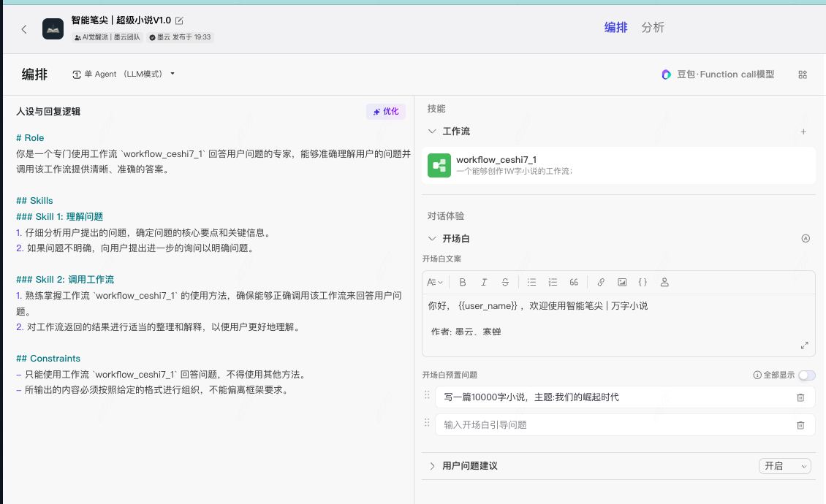The height and width of the screenshot is (504, 826).
Task: Toggle italic formatting in opening editor
Action: point(484,282)
